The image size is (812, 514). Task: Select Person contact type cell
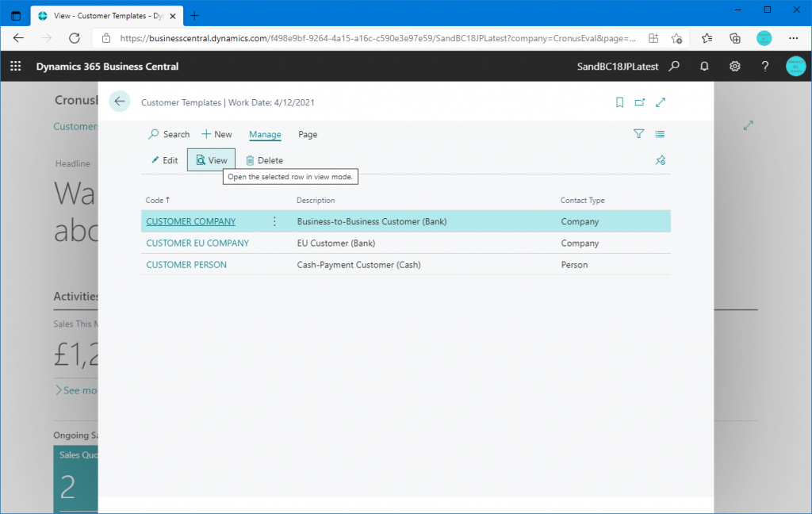point(574,265)
